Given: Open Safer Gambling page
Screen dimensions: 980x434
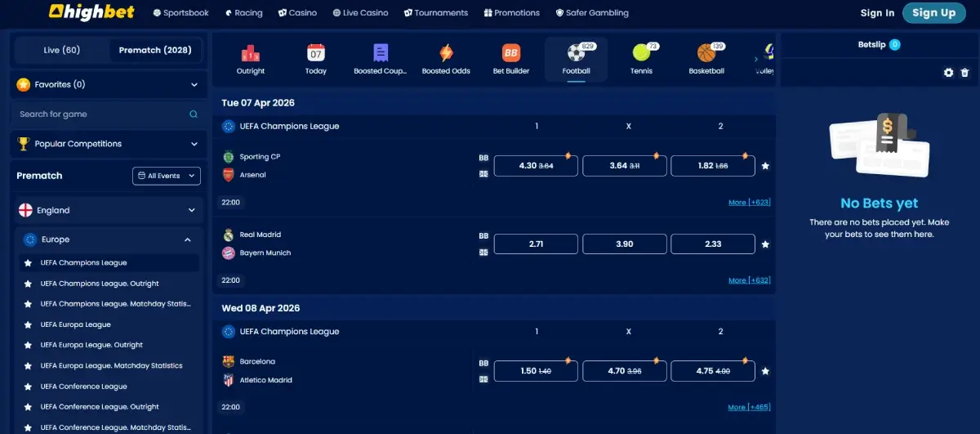Looking at the screenshot, I should [591, 13].
